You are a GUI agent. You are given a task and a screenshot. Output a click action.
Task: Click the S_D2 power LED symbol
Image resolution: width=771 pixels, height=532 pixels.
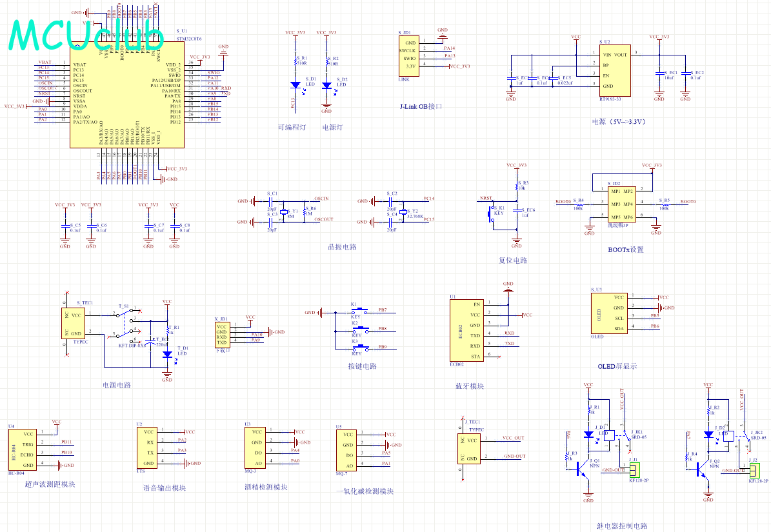pyautogui.click(x=326, y=86)
